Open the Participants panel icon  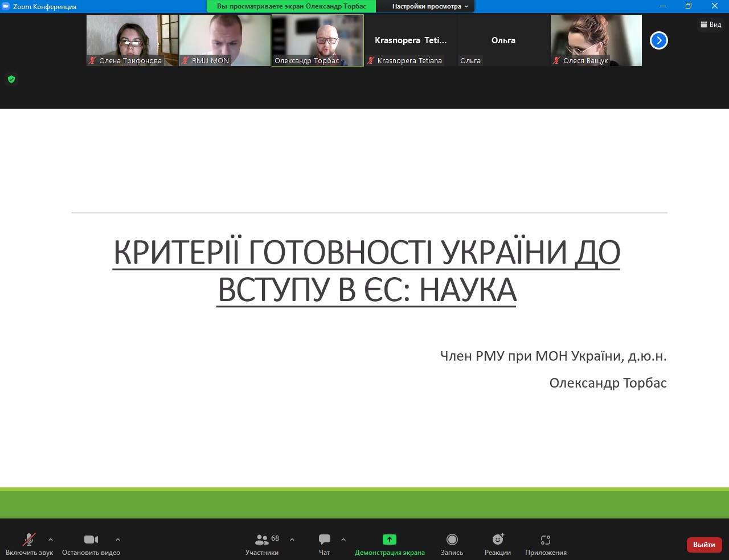[x=262, y=540]
